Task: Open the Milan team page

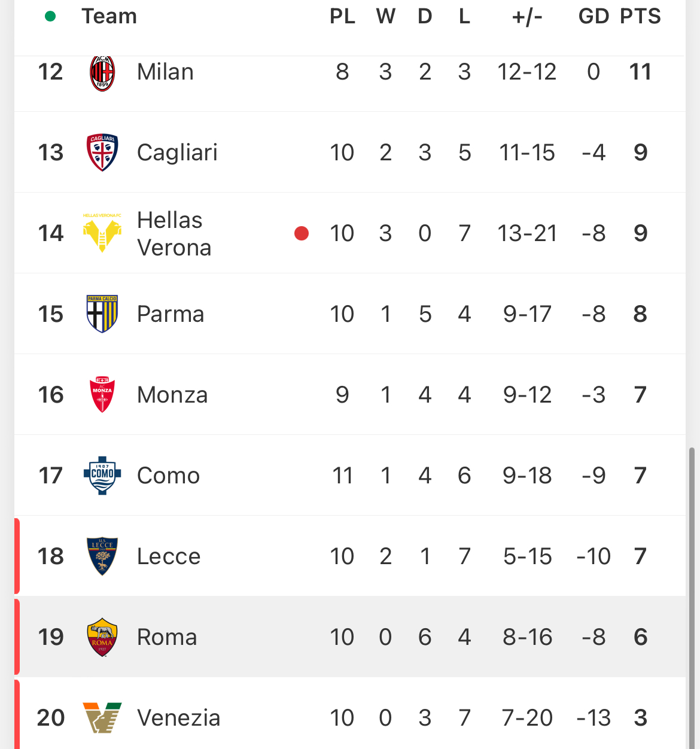Action: pos(165,72)
